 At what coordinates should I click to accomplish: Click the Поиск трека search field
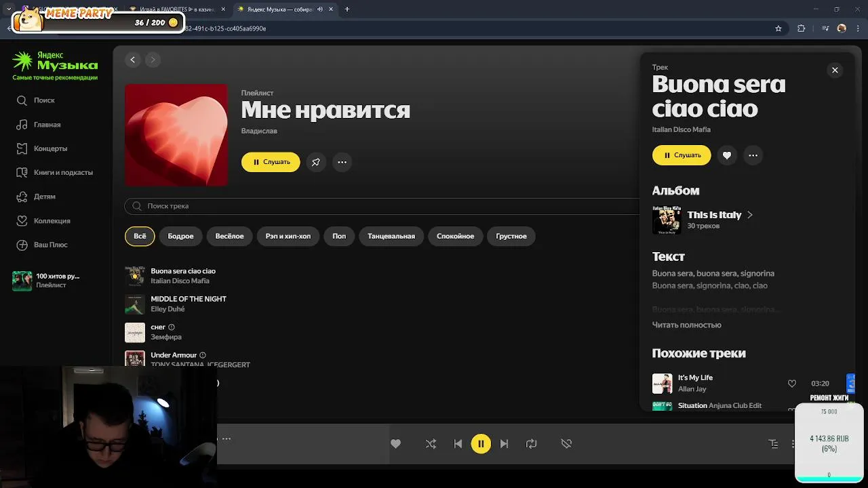(x=382, y=206)
